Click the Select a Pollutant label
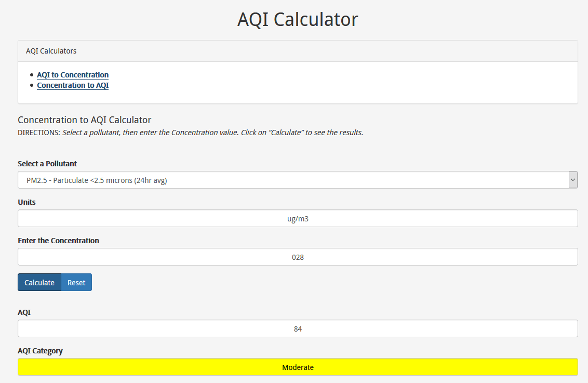The image size is (588, 383). point(47,164)
